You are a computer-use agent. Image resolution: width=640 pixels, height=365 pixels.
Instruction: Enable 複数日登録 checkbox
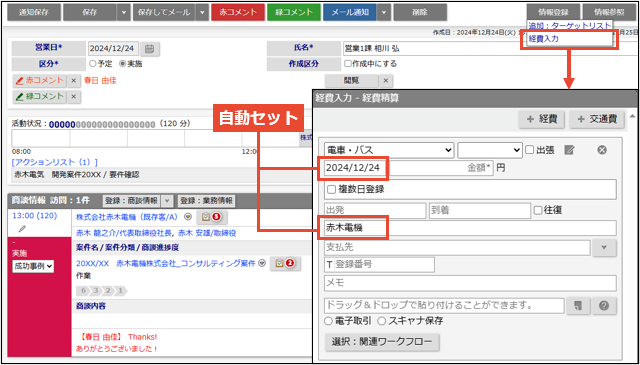331,189
